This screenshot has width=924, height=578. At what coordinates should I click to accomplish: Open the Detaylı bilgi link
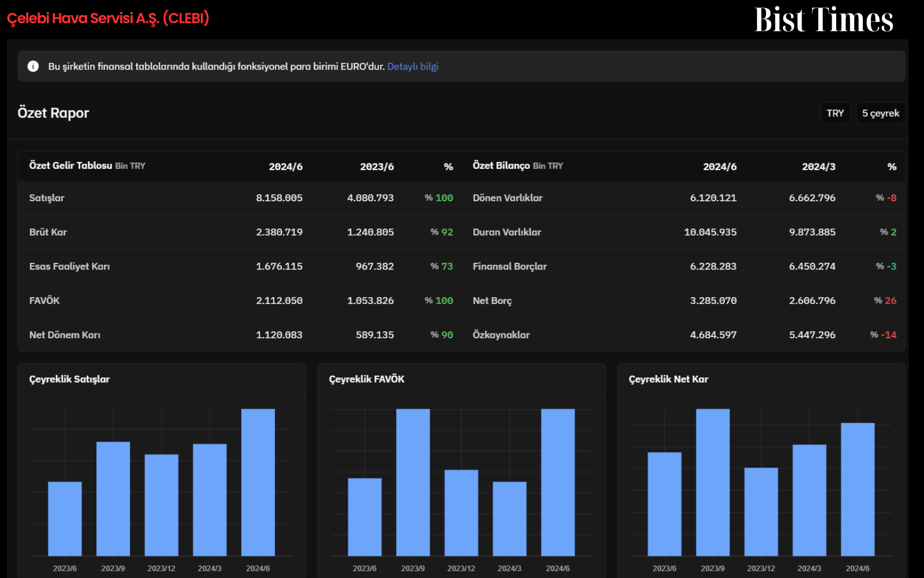tap(412, 66)
